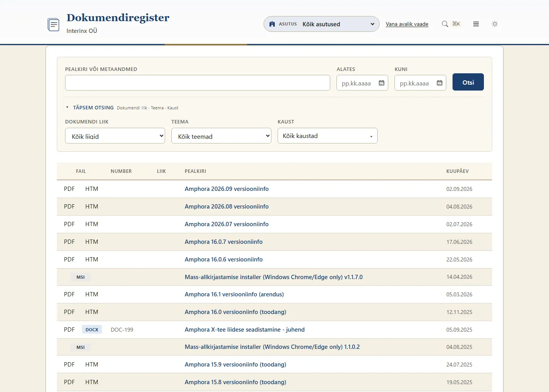The width and height of the screenshot is (549, 392).
Task: Click the DOC-199 document number
Action: coord(122,330)
